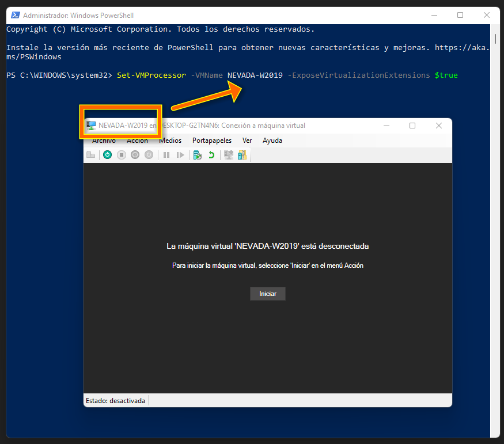Image resolution: width=504 pixels, height=444 pixels.
Task: Click the Reset (step play) icon
Action: click(x=180, y=155)
